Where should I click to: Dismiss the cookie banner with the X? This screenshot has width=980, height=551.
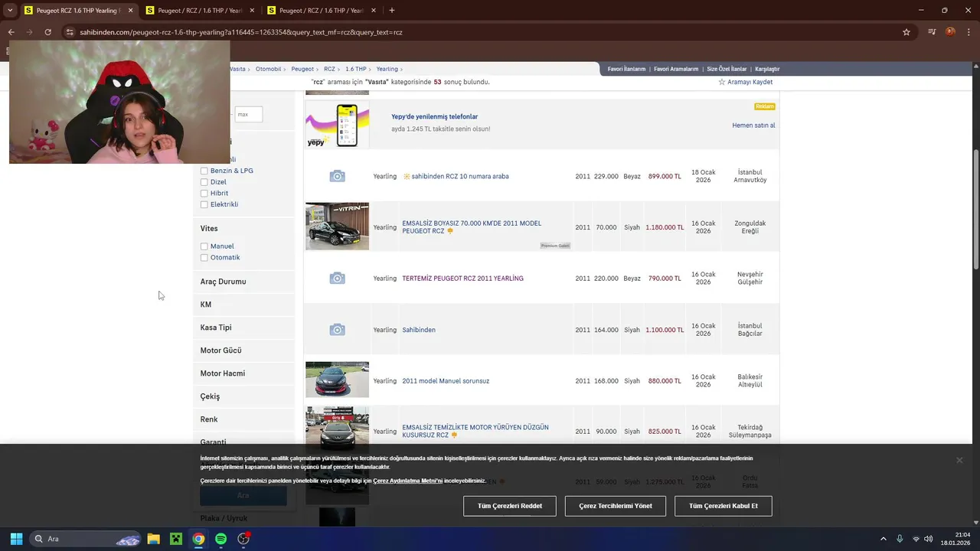click(959, 460)
